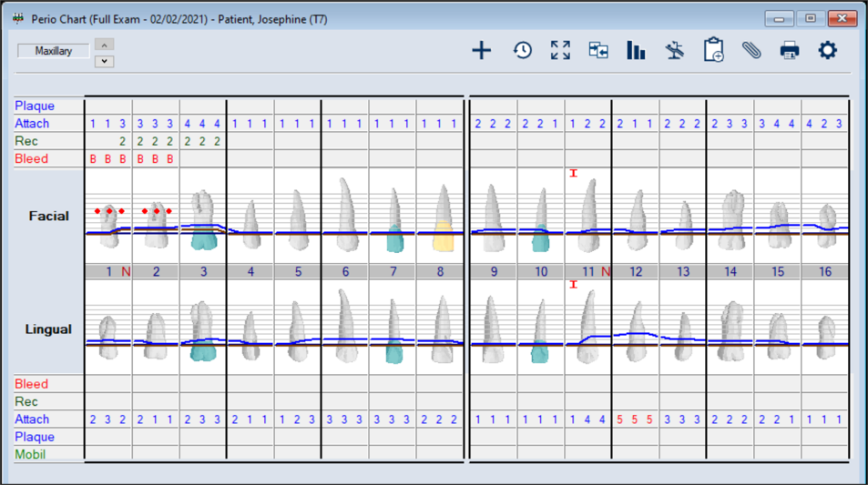Click the paperclip attachment icon
This screenshot has width=868, height=485.
[x=751, y=50]
